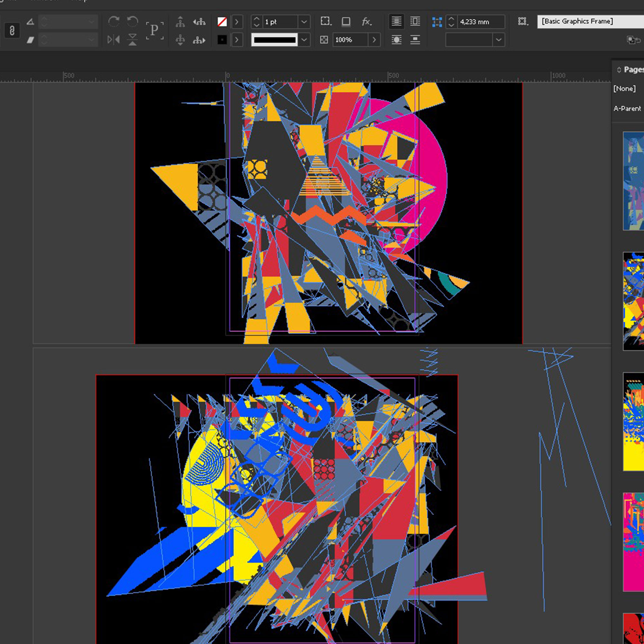Viewport: 644px width, 644px height.
Task: Select the [None] parent page entry
Action: pos(624,88)
